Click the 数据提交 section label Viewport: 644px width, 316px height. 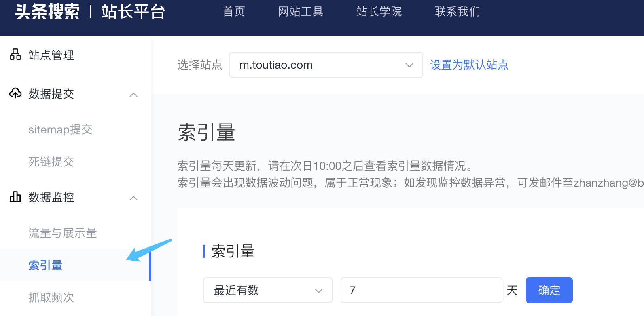pyautogui.click(x=51, y=94)
